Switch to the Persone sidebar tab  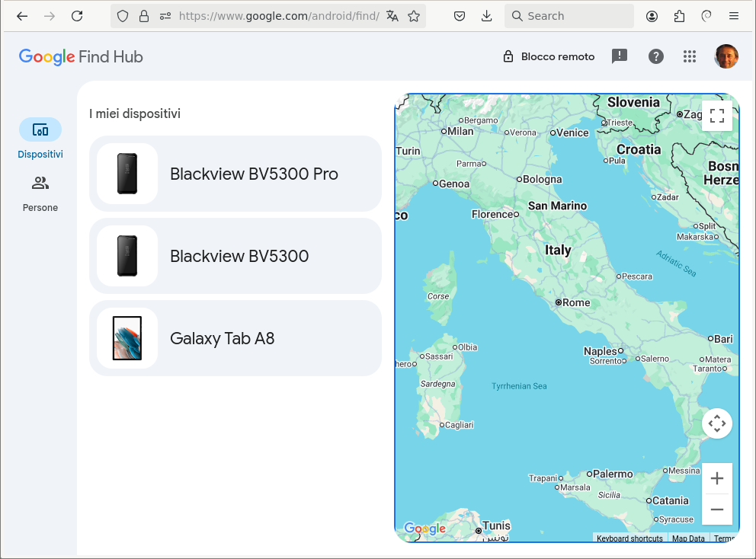(x=40, y=193)
